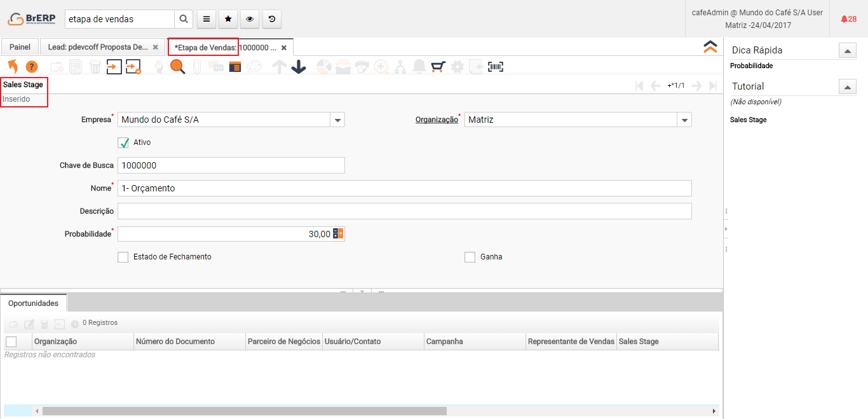
Task: Click the zoom across icon
Action: pos(381,67)
